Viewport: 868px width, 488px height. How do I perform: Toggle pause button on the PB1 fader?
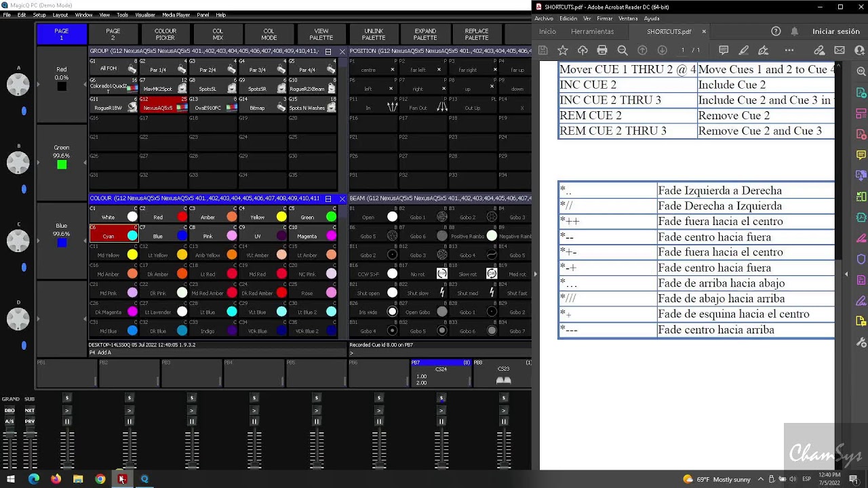pos(67,422)
